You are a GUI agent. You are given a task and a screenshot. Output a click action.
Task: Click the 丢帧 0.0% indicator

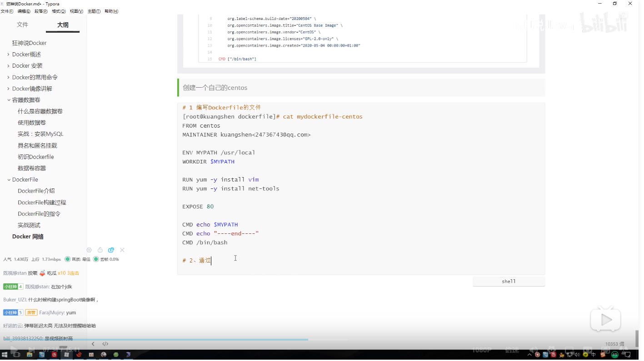click(x=106, y=259)
